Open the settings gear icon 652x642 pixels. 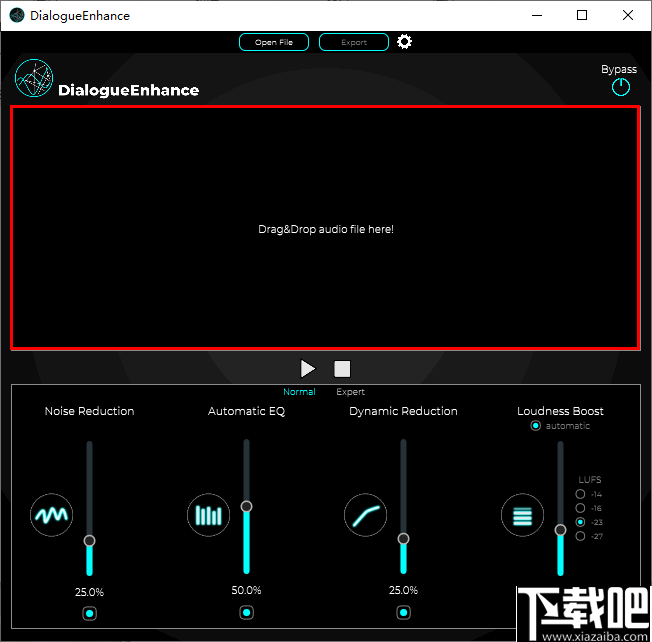pos(404,42)
